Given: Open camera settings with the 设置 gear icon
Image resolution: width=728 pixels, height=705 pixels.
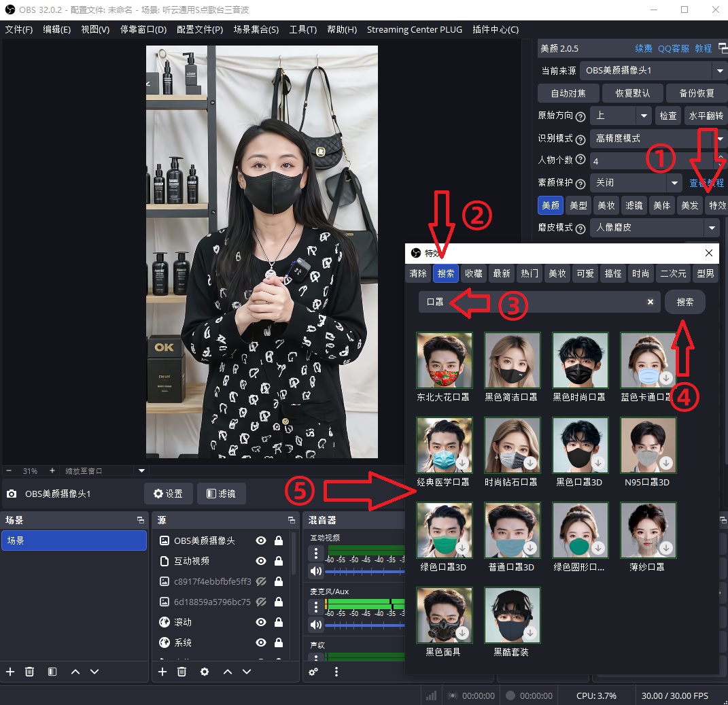Looking at the screenshot, I should tap(168, 493).
